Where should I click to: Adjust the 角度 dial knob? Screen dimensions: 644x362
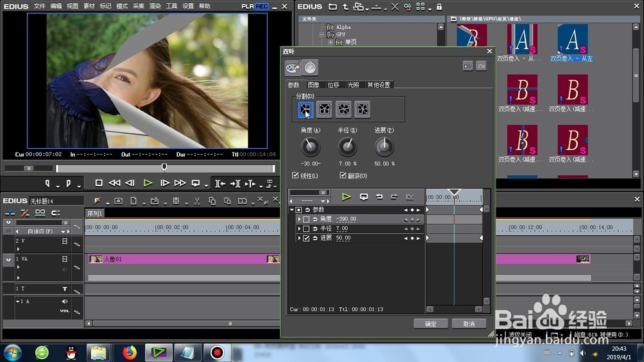coord(310,147)
